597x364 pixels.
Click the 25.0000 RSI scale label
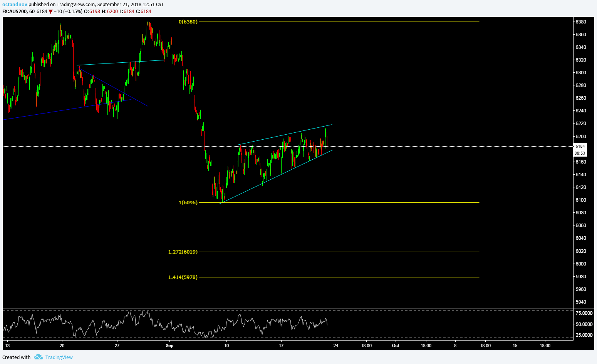[x=584, y=335]
